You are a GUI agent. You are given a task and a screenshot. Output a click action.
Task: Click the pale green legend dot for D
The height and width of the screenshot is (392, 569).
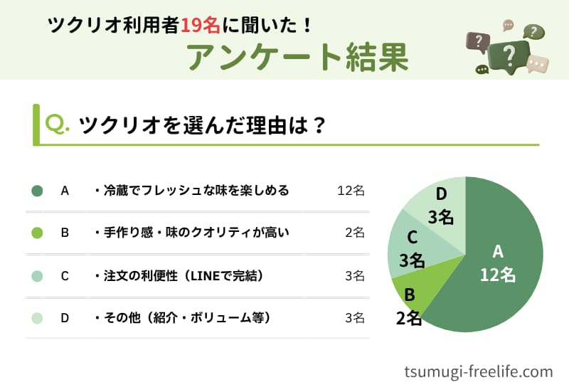coord(38,318)
